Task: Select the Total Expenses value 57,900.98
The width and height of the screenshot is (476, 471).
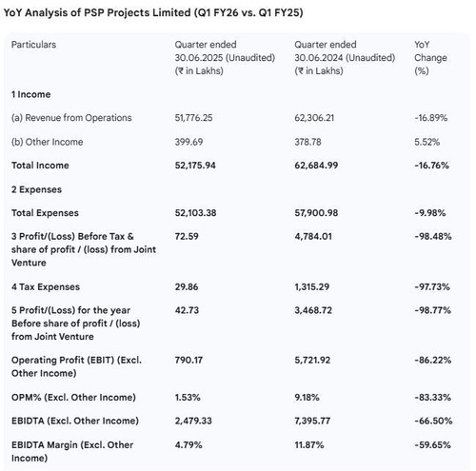Action: [316, 213]
